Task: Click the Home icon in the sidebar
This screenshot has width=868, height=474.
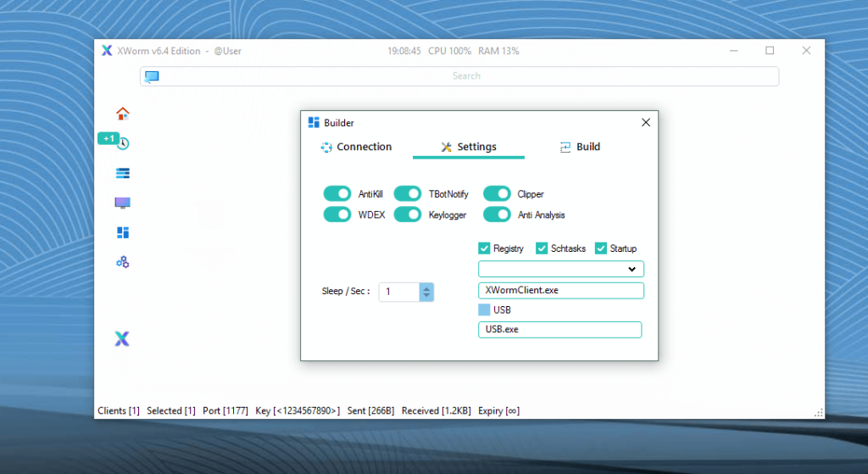Action: pyautogui.click(x=123, y=114)
